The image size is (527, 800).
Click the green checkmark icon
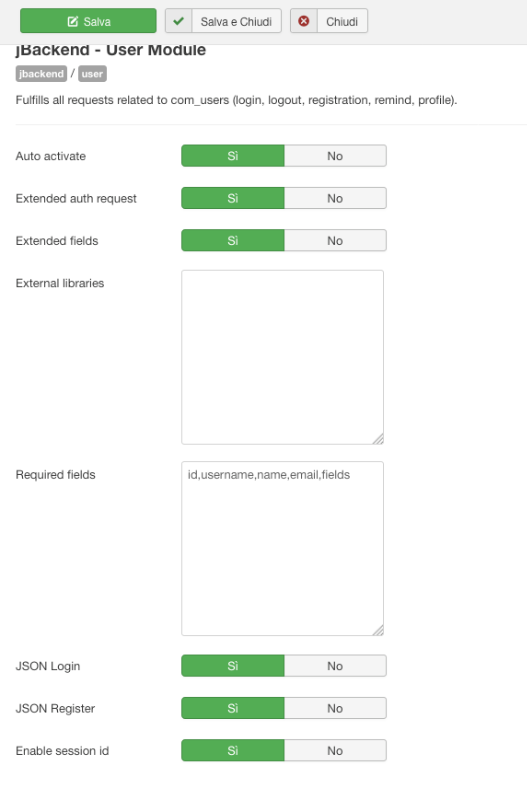click(x=179, y=21)
